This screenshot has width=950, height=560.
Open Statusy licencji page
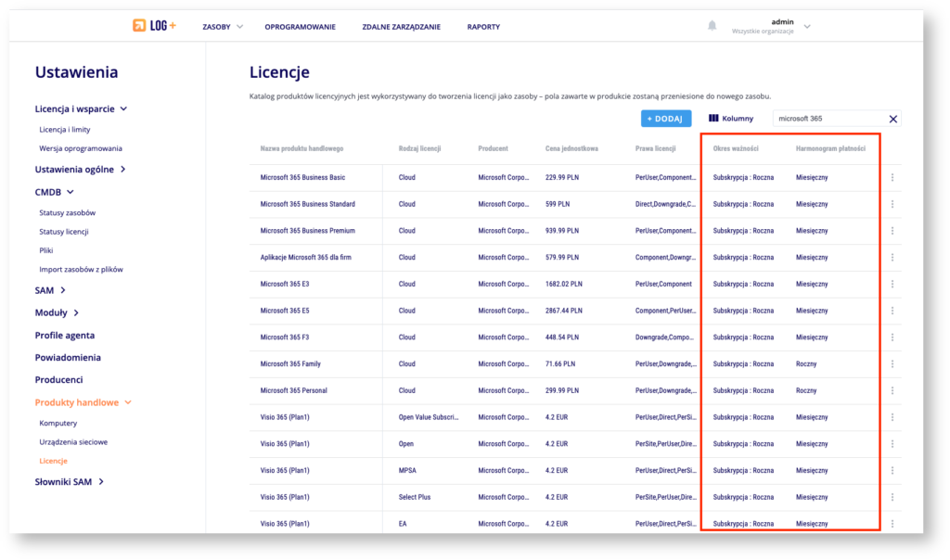[64, 232]
